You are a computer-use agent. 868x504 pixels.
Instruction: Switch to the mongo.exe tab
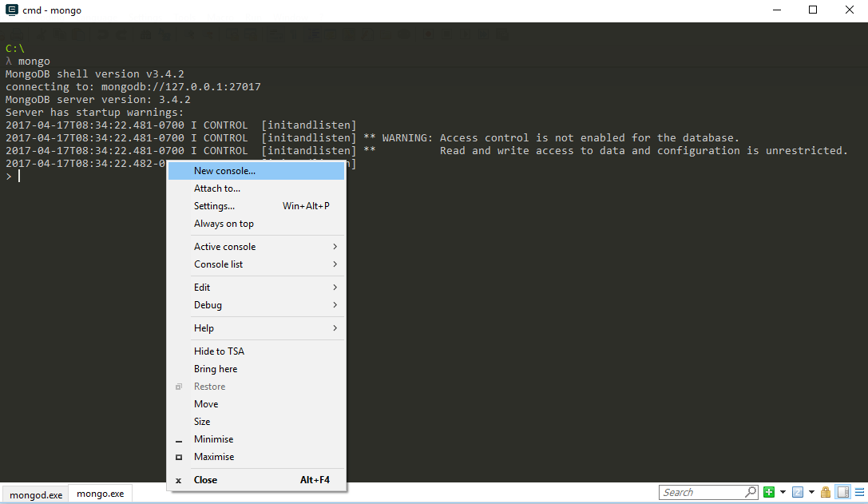100,494
